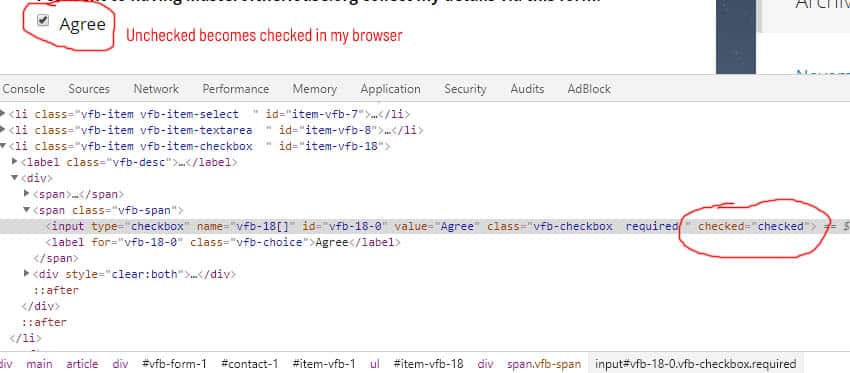Select the label for vfb-18-0 line
The height and width of the screenshot is (373, 850).
[x=223, y=242]
